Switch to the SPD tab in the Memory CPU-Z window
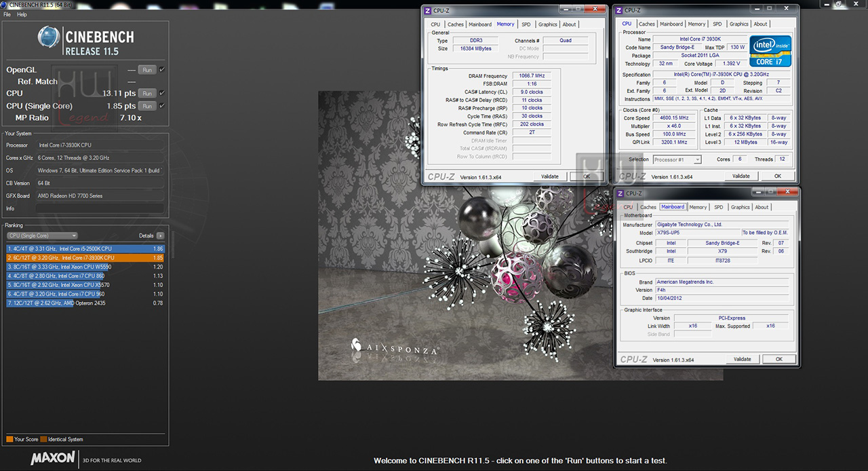Image resolution: width=868 pixels, height=471 pixels. [526, 24]
